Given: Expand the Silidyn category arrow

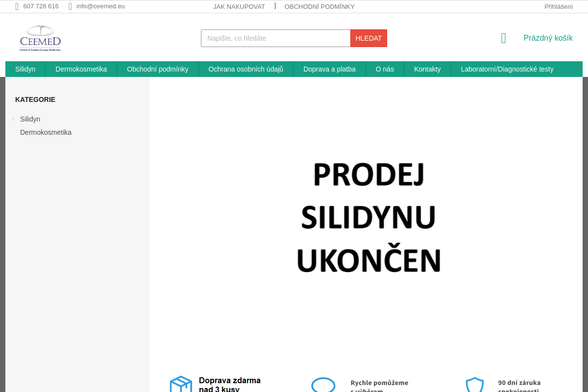Looking at the screenshot, I should tap(13, 119).
